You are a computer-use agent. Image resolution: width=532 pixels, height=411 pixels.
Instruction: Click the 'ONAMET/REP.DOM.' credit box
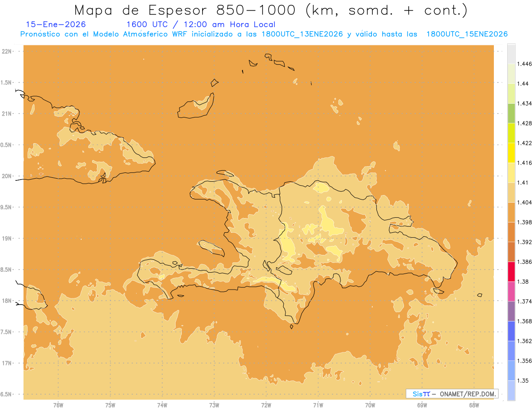[x=452, y=394]
